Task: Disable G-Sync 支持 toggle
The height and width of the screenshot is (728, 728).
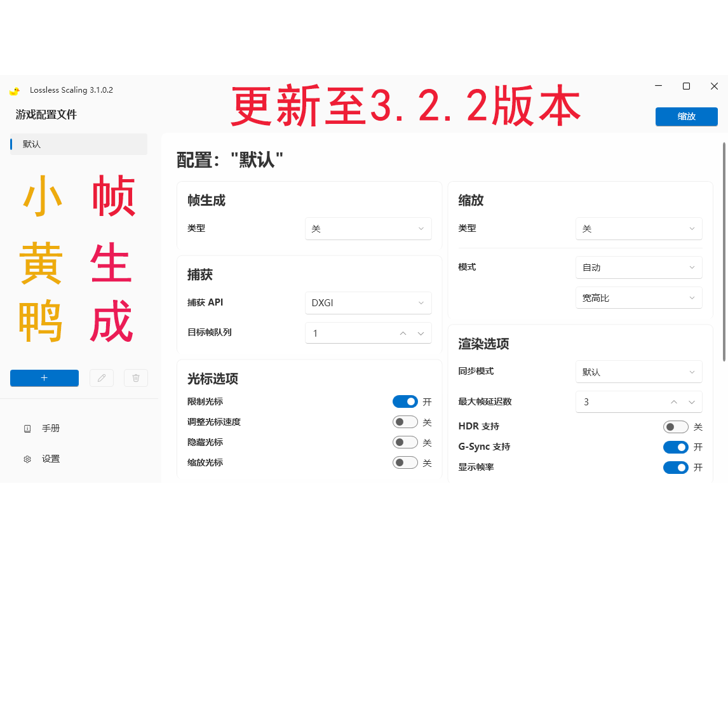Action: point(676,447)
